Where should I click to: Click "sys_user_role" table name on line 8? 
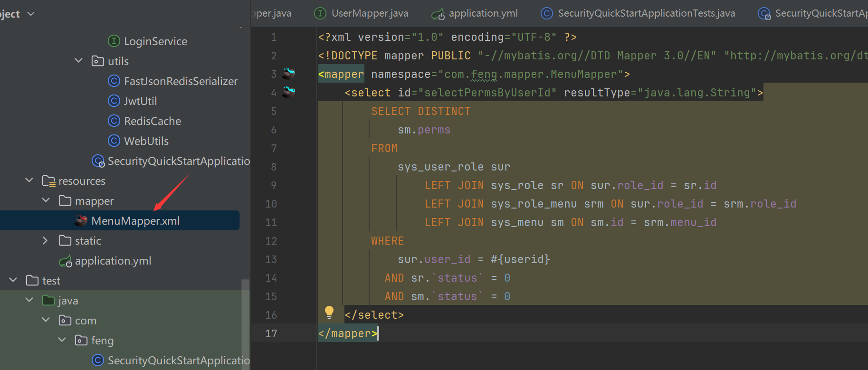441,167
